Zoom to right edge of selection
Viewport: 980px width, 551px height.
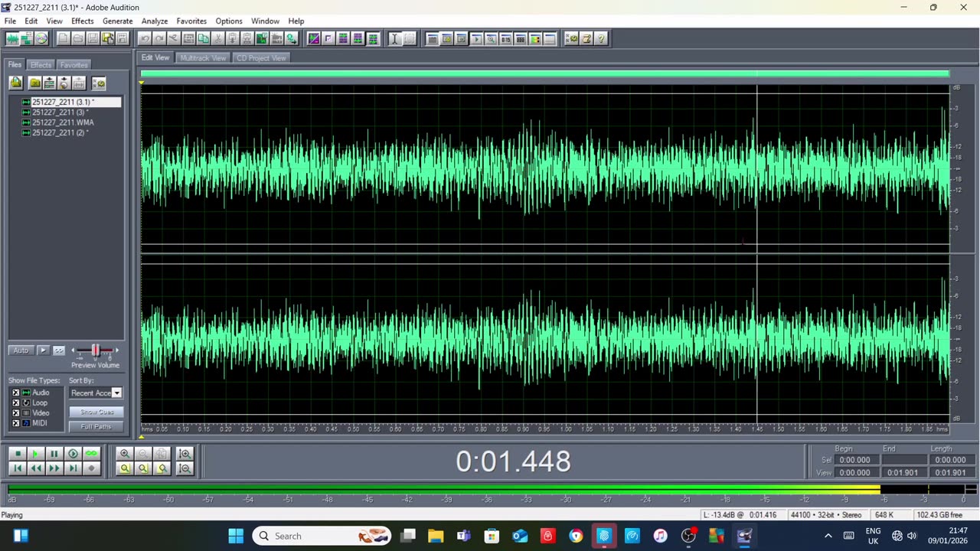(x=162, y=468)
